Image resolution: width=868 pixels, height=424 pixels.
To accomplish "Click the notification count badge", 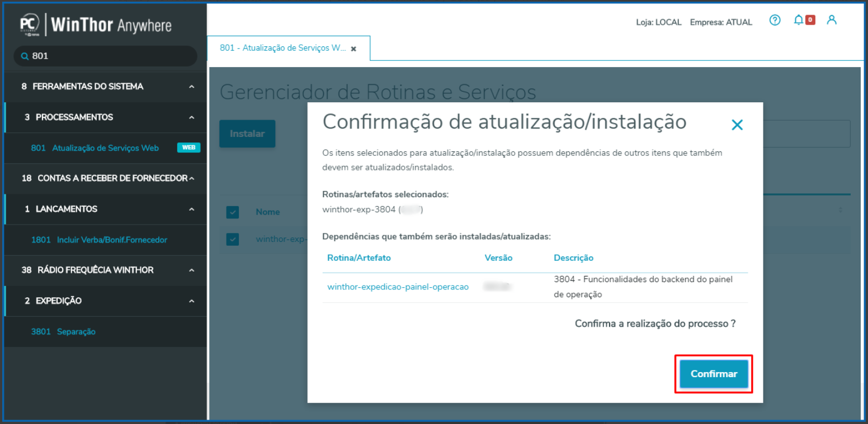I will tap(810, 20).
